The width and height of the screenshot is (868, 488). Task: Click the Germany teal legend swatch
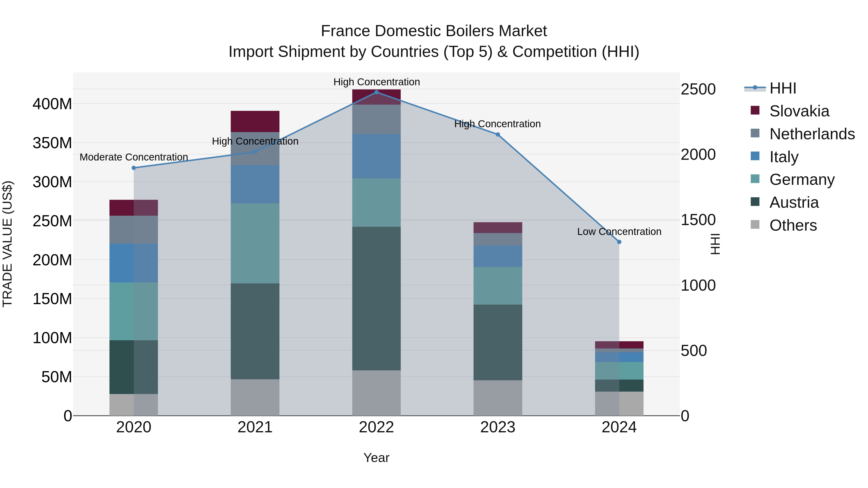click(x=755, y=179)
